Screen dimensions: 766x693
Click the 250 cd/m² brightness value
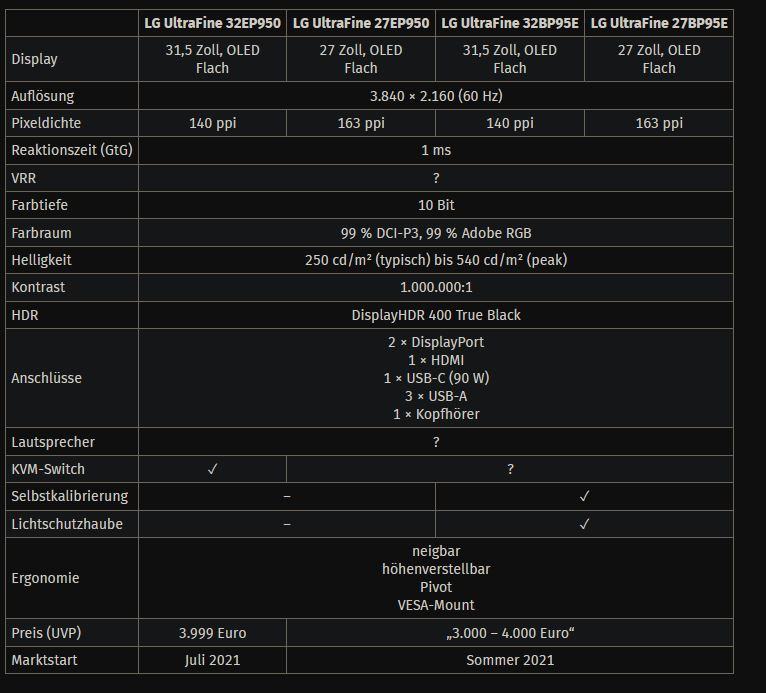click(436, 260)
